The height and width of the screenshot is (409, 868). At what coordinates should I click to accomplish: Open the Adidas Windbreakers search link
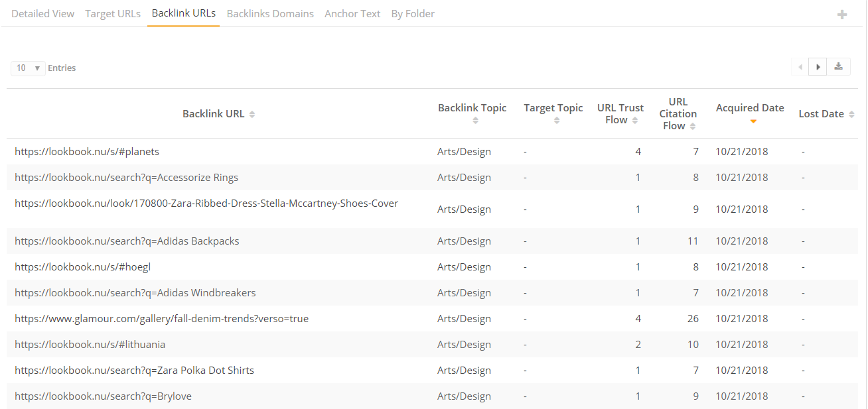click(135, 292)
